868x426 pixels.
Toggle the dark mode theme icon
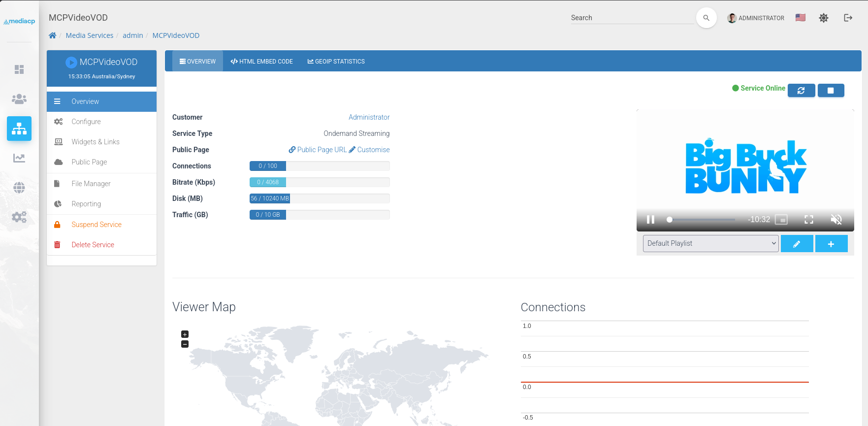coord(823,18)
